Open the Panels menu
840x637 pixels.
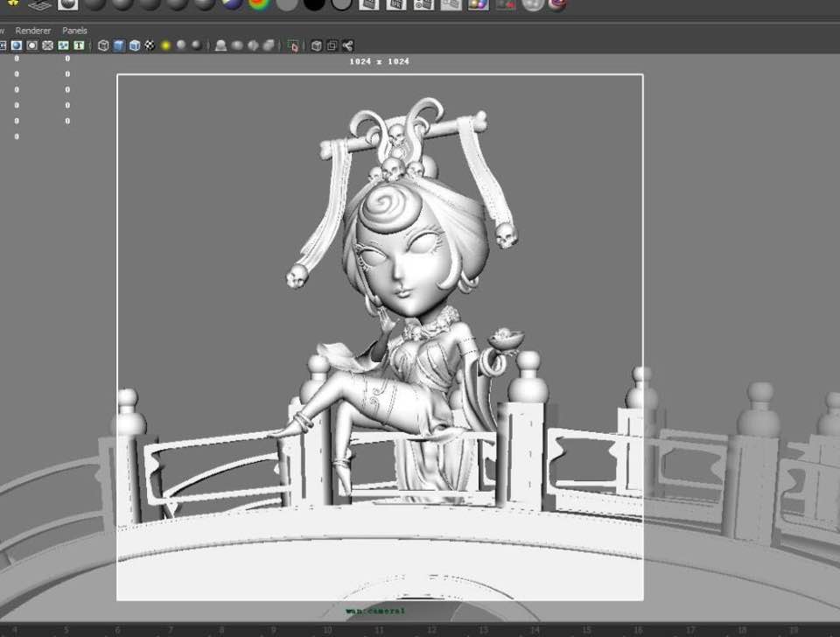pos(74,31)
